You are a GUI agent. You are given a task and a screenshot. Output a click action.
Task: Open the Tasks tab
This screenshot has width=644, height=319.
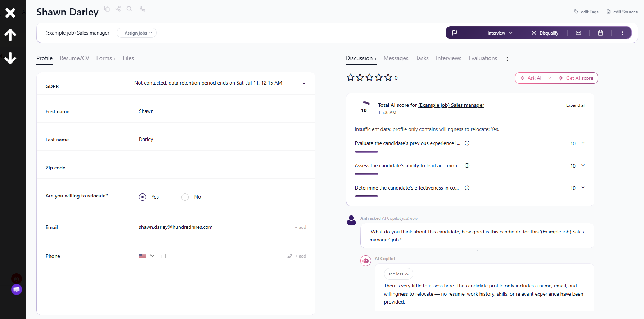[x=422, y=58]
